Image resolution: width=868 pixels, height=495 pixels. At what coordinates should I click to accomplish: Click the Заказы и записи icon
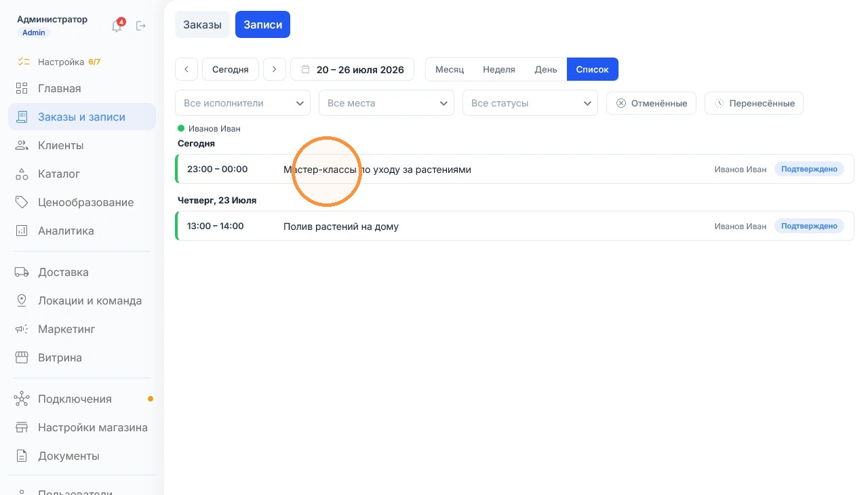click(22, 117)
